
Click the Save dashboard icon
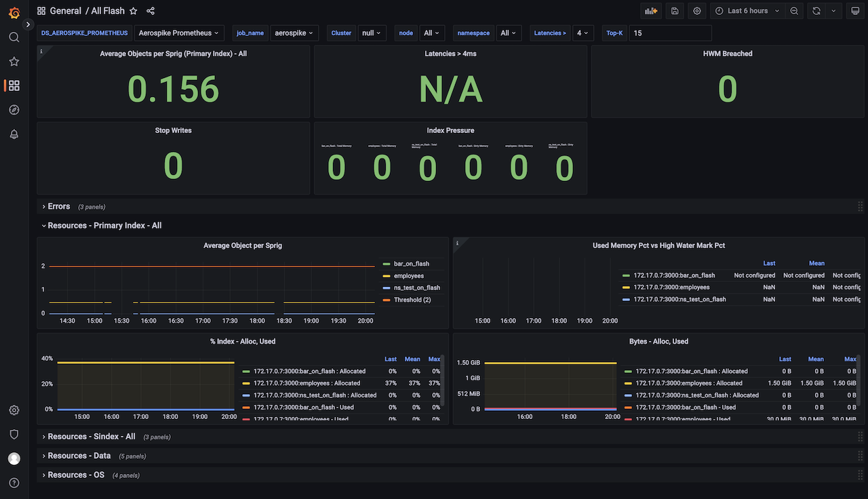click(675, 11)
